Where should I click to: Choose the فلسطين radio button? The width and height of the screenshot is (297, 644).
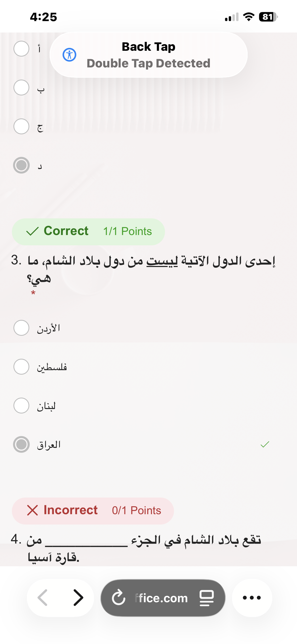(21, 367)
